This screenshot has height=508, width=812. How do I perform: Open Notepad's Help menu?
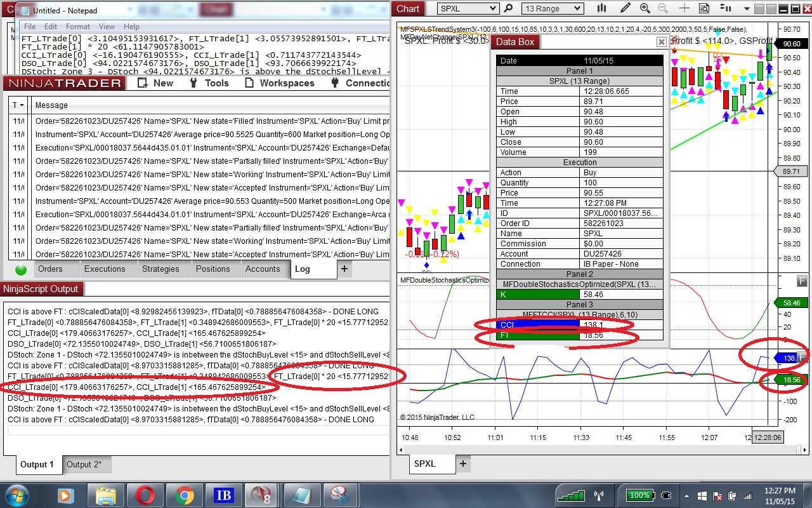[x=131, y=27]
